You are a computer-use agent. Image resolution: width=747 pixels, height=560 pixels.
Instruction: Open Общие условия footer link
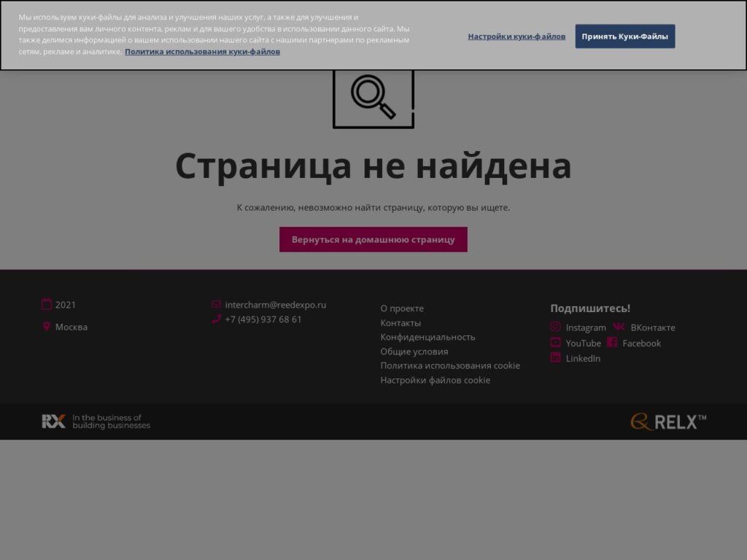pos(414,351)
